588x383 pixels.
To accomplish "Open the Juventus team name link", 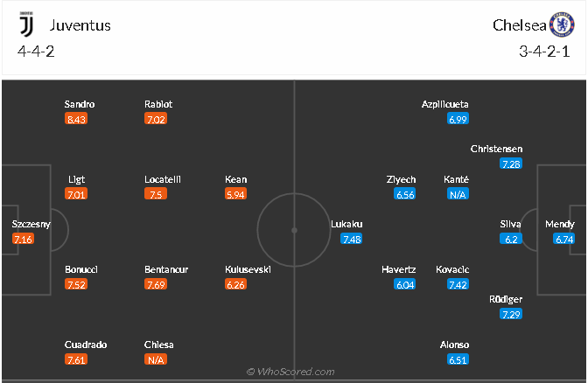I will 80,25.
